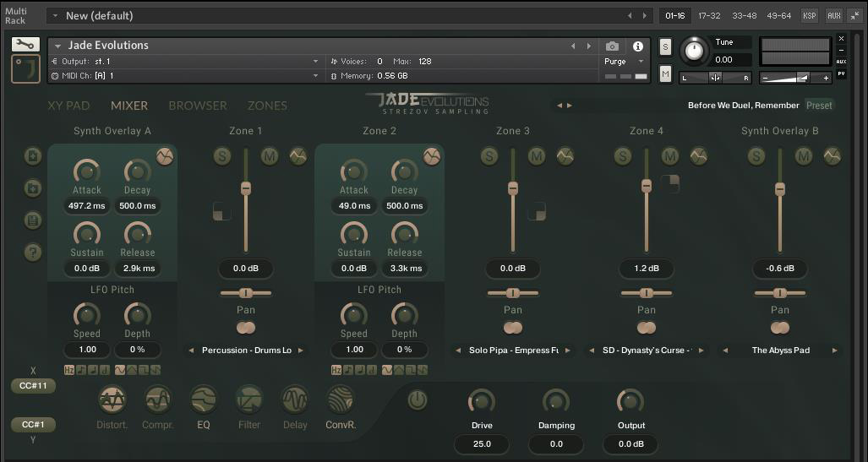Click the Zone 4 pan slider
This screenshot has height=462, width=868.
click(x=646, y=293)
